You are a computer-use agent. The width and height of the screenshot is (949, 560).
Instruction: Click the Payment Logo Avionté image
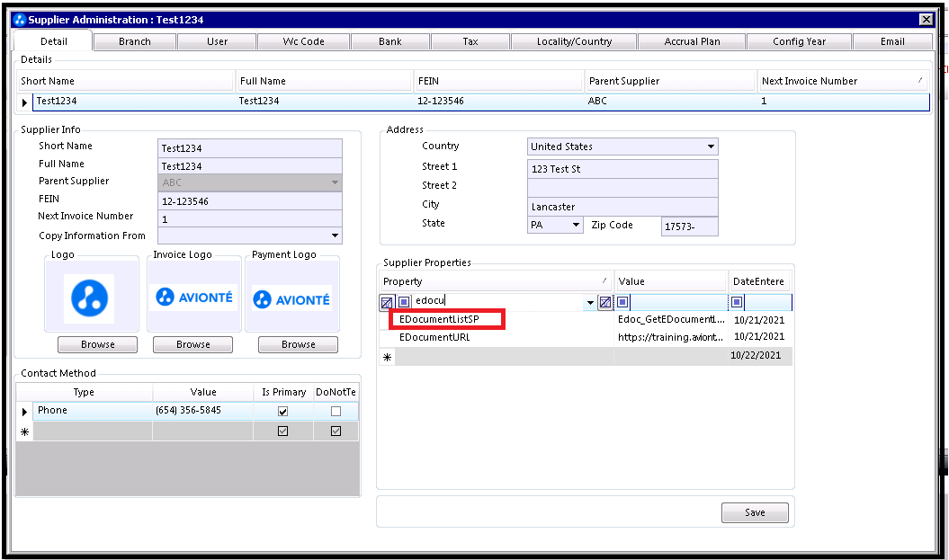pyautogui.click(x=291, y=298)
